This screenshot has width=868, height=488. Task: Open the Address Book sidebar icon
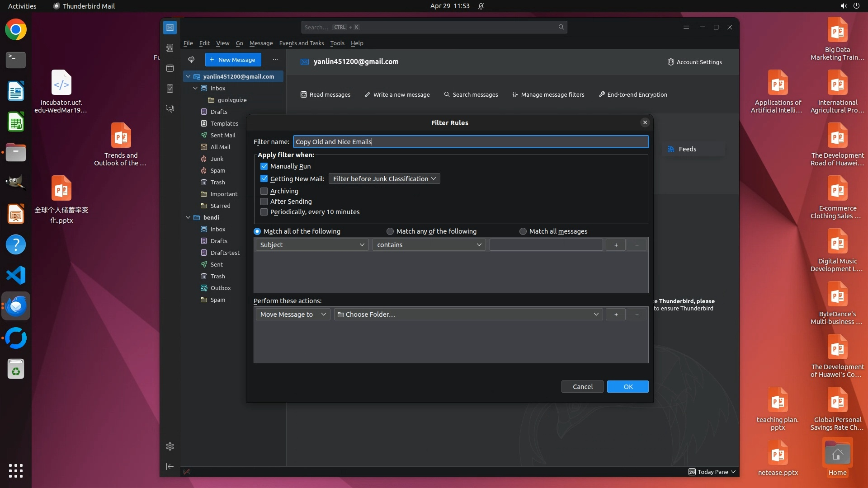point(170,48)
